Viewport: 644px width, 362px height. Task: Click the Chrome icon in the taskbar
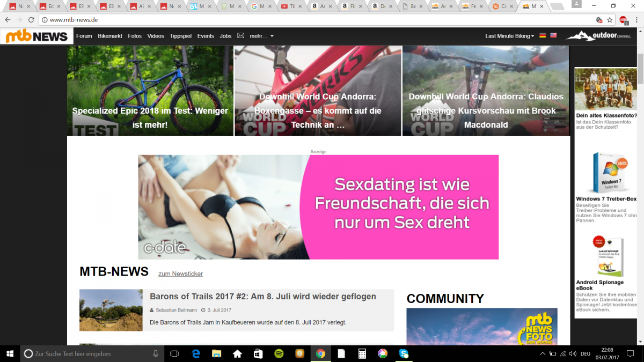tap(320, 353)
